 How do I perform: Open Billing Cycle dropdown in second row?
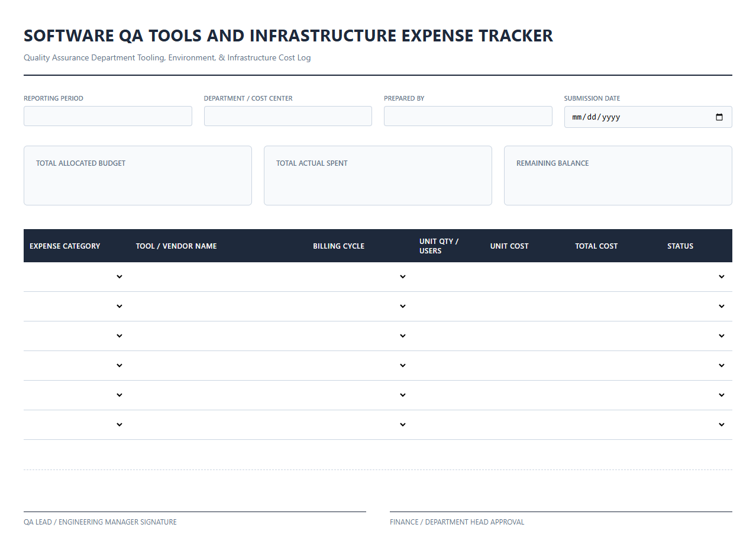(x=360, y=306)
